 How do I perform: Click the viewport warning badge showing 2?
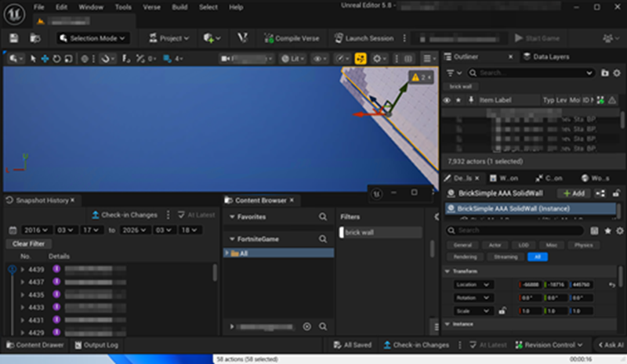point(421,77)
